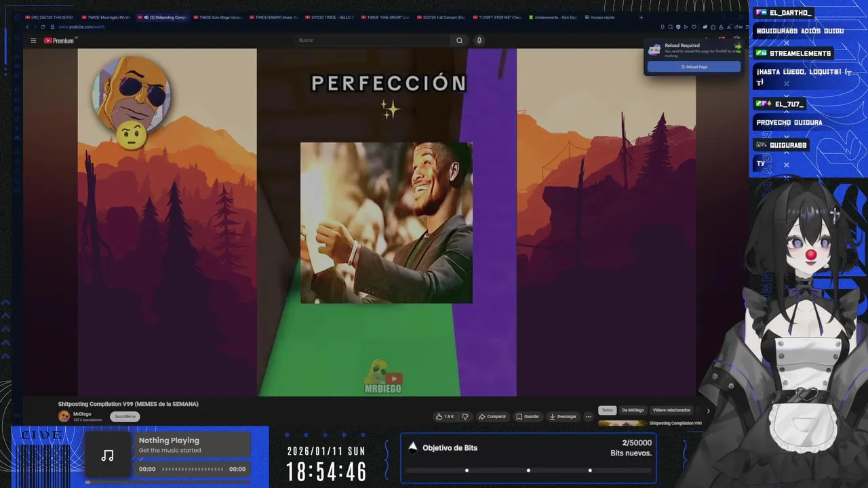Viewport: 868px width, 488px height.
Task: Go back with browser back arrow
Action: (x=28, y=27)
